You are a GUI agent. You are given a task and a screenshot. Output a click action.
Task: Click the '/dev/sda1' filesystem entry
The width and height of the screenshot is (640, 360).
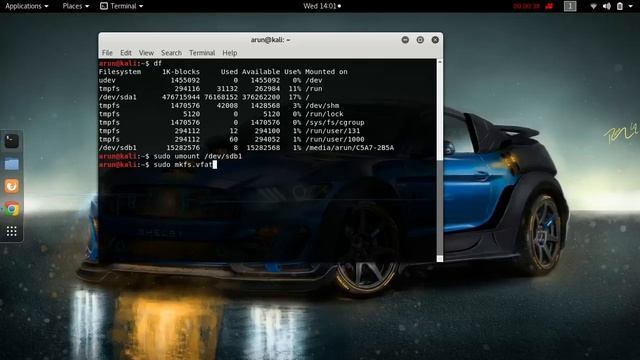(x=118, y=97)
